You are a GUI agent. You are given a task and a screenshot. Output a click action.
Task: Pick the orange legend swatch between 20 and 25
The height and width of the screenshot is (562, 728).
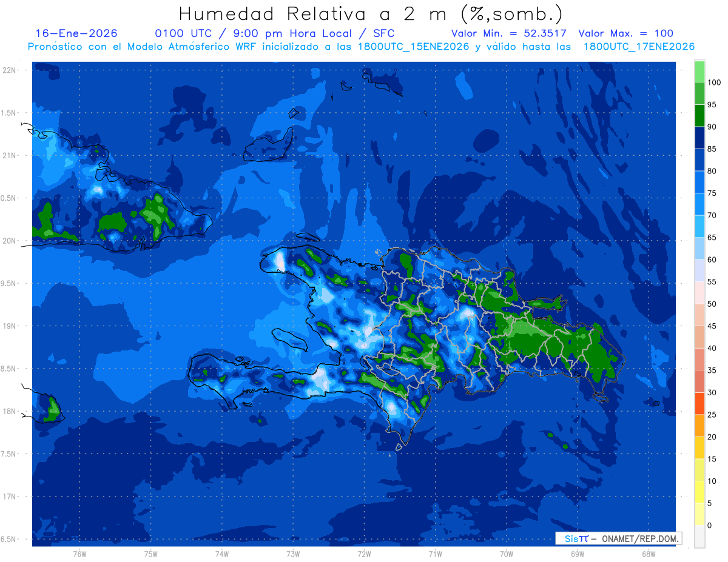point(699,426)
